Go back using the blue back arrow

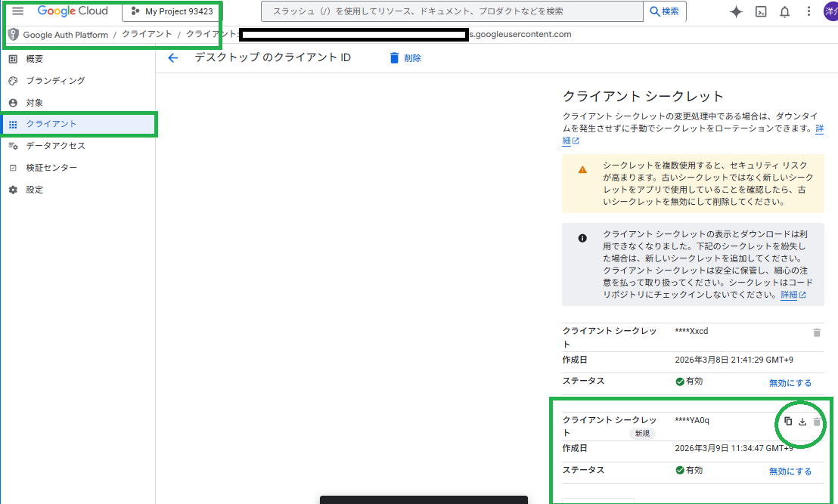(173, 57)
